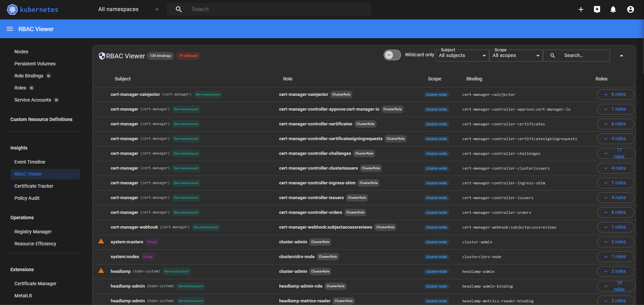644x305 pixels.
Task: Click the 19 wildcard badge
Action: [188, 56]
